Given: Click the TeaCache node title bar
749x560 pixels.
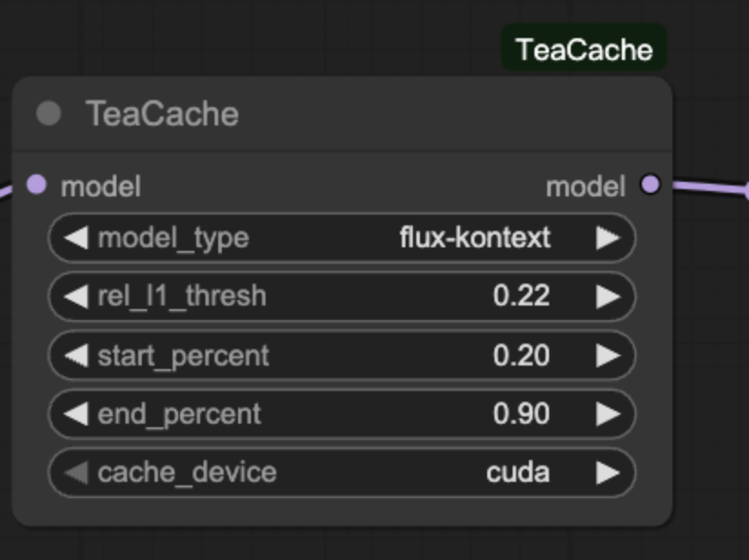Looking at the screenshot, I should click(x=364, y=114).
